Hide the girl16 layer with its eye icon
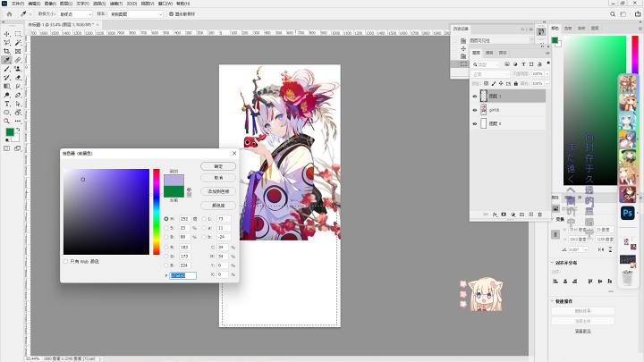This screenshot has height=362, width=644. (475, 110)
